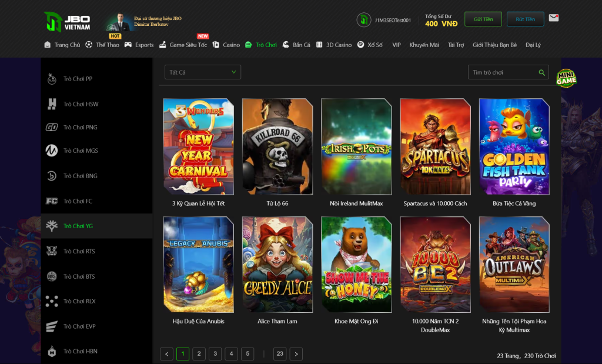Viewport: 602px width, 364px height.
Task: Select the Trò Chơi YG sidebar entry
Action: (x=97, y=226)
